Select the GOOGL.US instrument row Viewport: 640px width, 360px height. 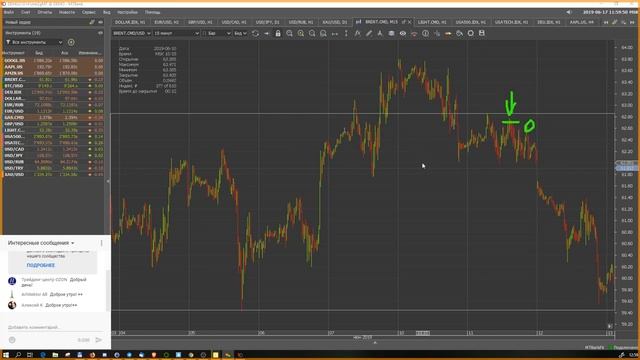tap(53, 60)
